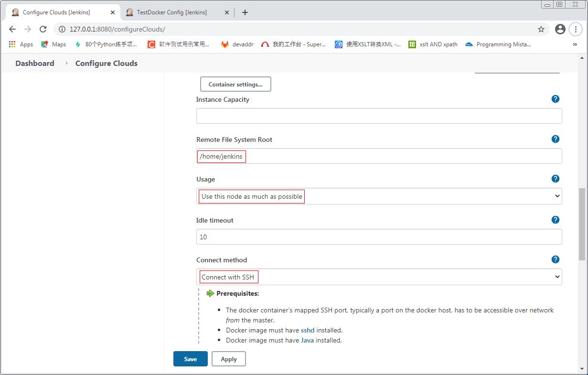Click the browser address bar URL
588x375 pixels.
tap(118, 29)
